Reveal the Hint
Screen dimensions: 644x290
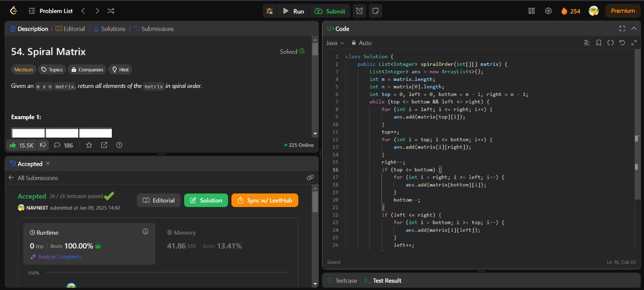pyautogui.click(x=120, y=70)
